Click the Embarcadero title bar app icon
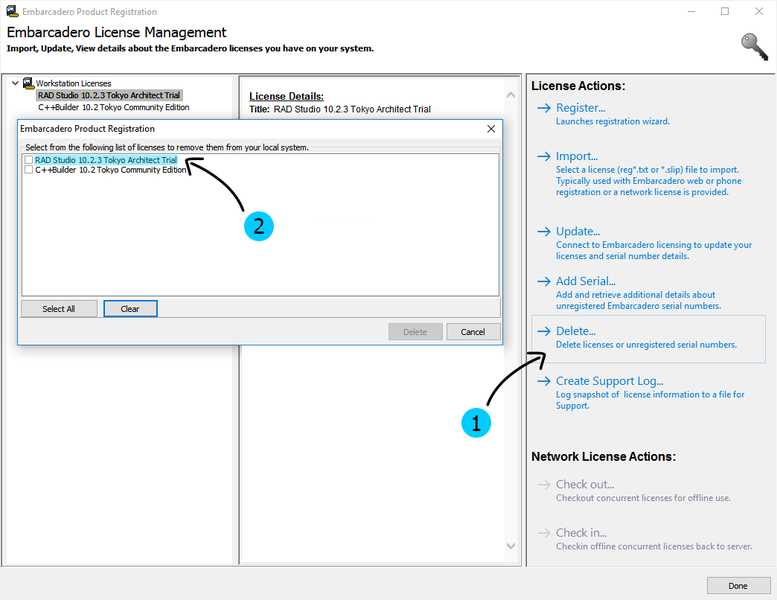The image size is (777, 600). point(12,11)
